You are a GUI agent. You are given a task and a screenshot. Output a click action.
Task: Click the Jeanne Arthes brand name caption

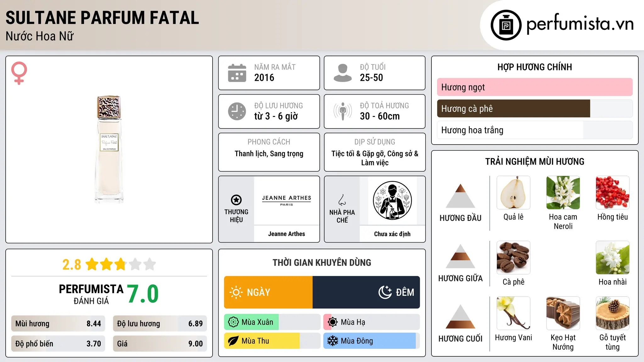(286, 234)
